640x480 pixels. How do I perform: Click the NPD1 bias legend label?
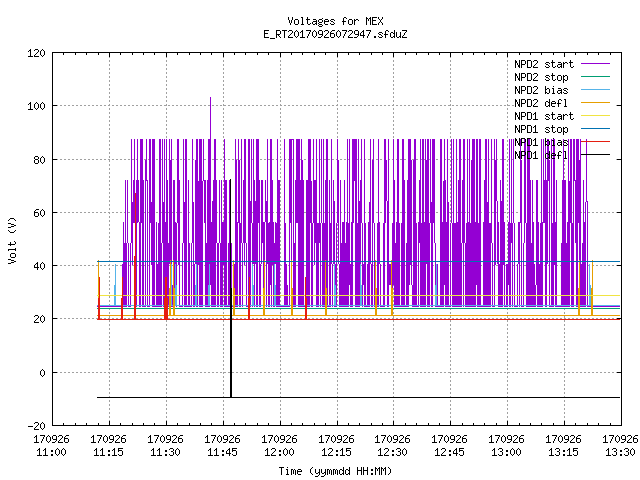(x=541, y=142)
